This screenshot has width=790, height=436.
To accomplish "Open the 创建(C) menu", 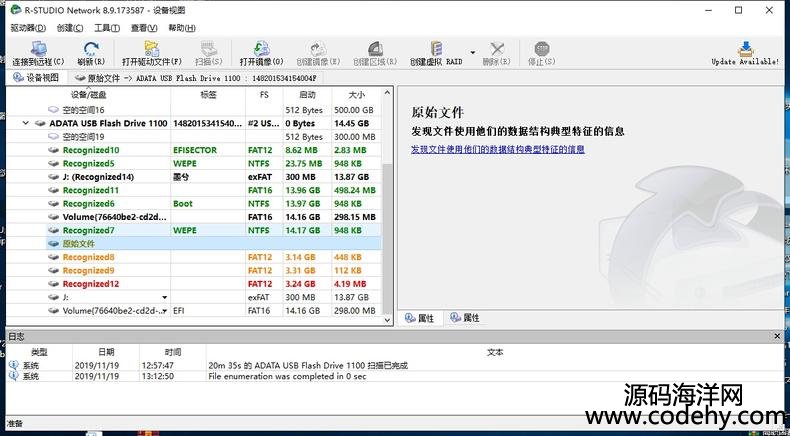I will pos(70,28).
